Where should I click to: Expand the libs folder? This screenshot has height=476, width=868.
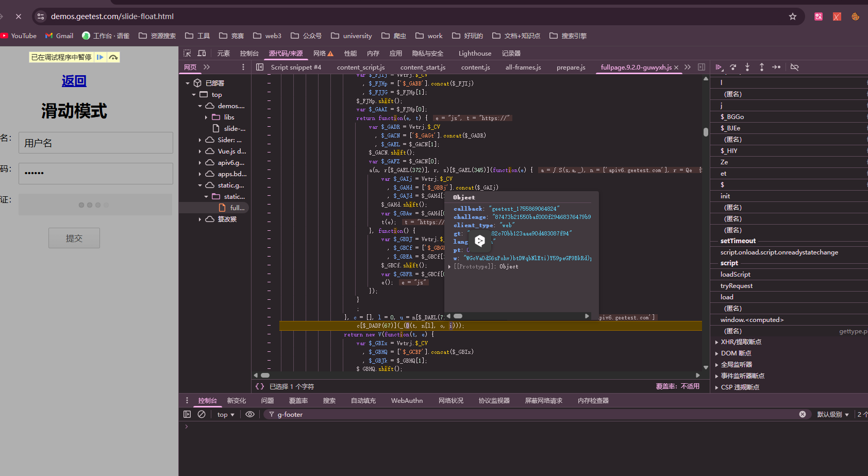point(206,117)
